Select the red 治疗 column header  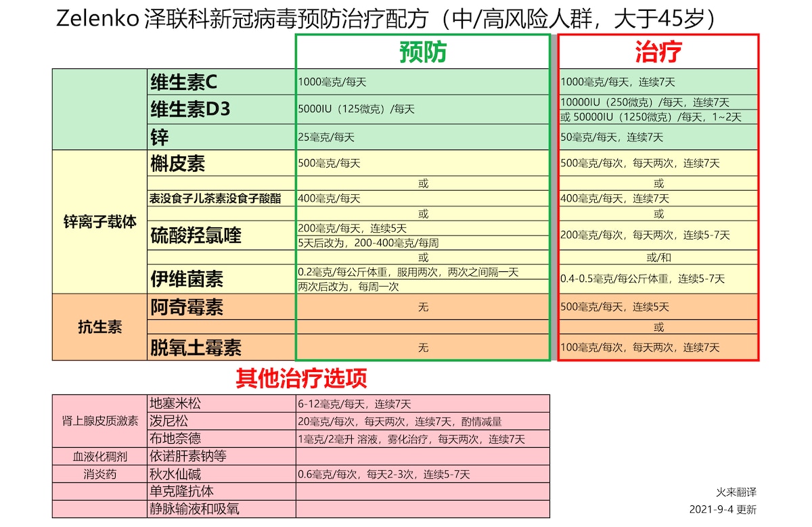[658, 51]
